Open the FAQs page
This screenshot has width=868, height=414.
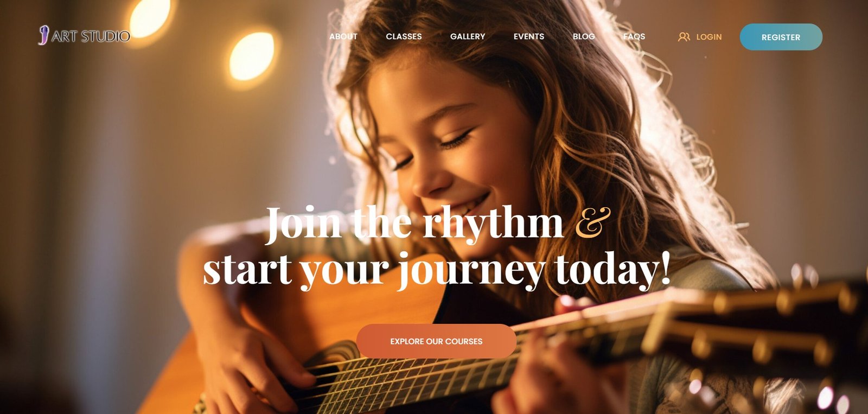pyautogui.click(x=634, y=36)
